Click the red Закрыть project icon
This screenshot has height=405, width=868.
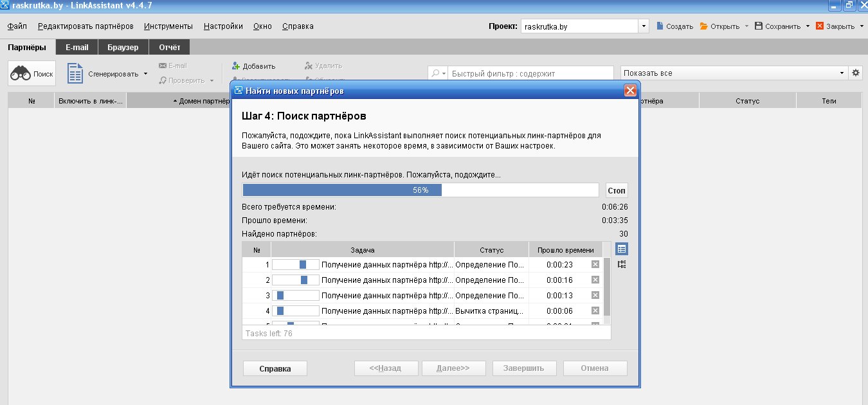tap(820, 26)
